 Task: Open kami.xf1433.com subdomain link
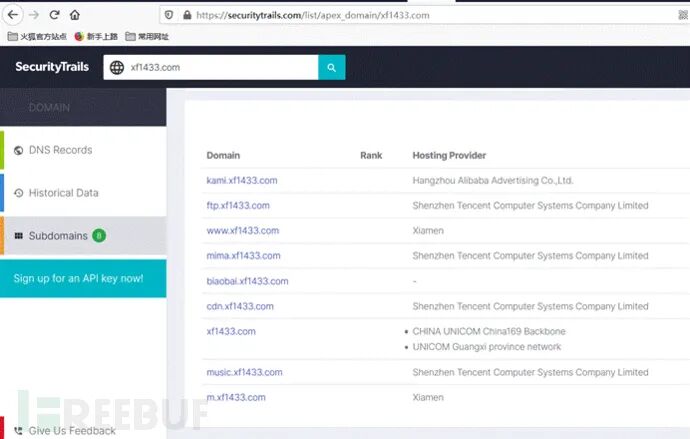tap(242, 180)
